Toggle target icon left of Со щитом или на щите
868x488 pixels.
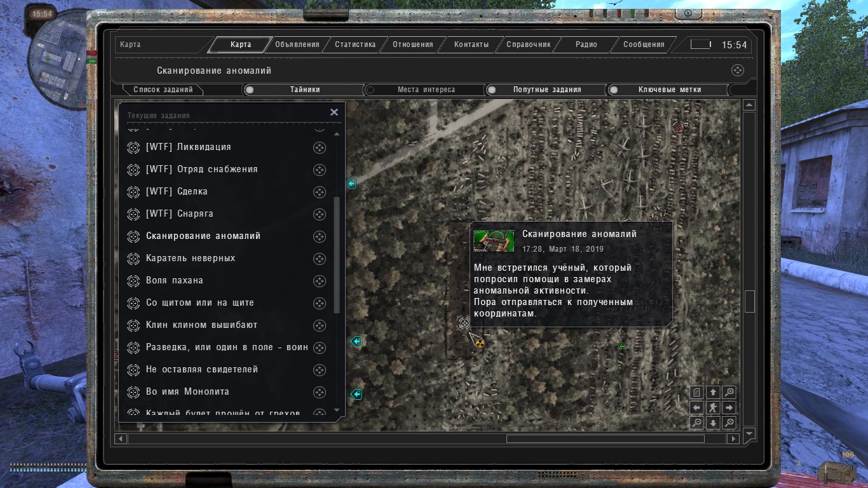[x=133, y=303]
